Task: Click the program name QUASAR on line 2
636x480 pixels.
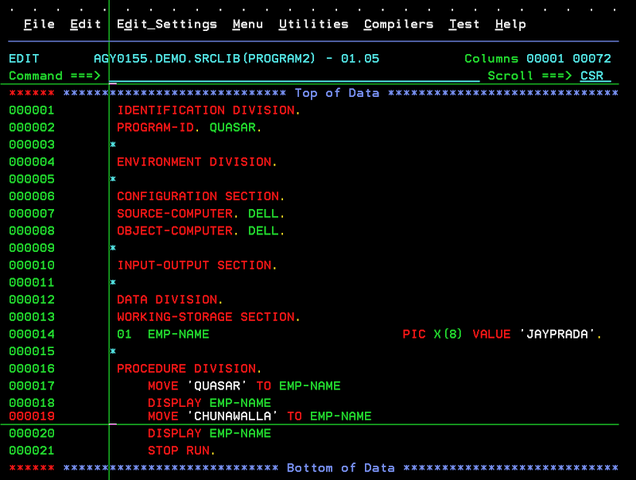Action: click(x=232, y=127)
